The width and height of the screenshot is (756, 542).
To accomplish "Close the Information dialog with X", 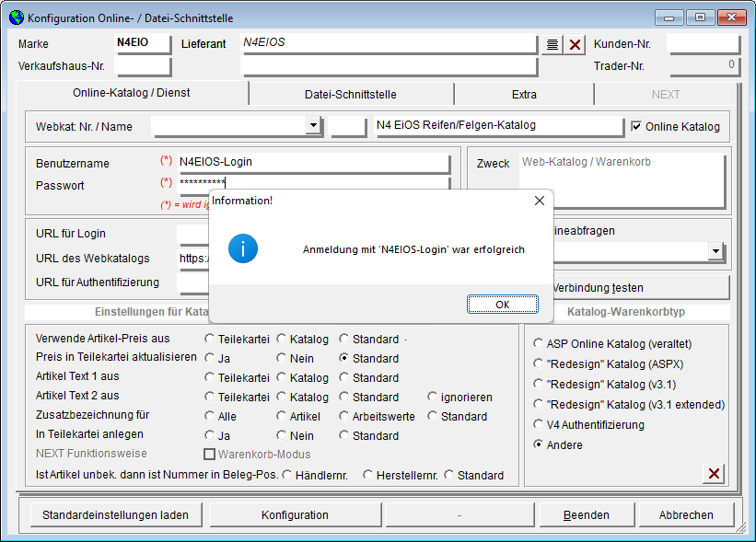I will (x=540, y=201).
